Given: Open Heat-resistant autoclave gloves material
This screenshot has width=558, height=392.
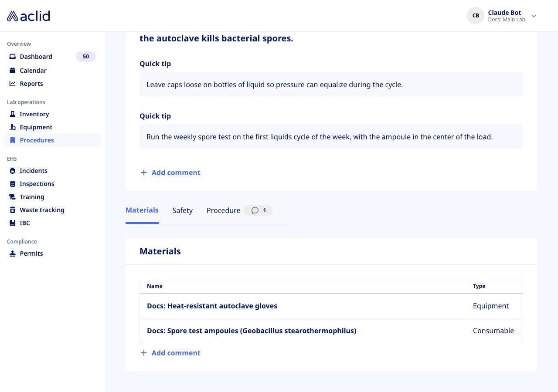Looking at the screenshot, I should pyautogui.click(x=331, y=306).
